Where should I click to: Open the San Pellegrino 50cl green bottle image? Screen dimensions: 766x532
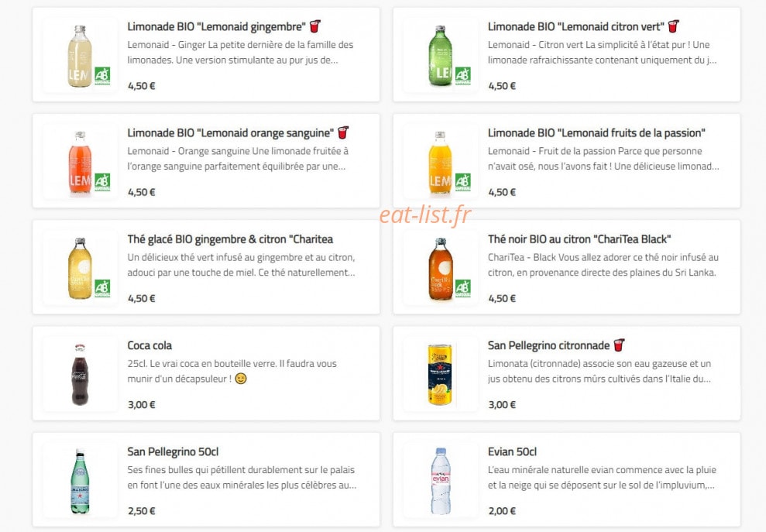(80, 481)
